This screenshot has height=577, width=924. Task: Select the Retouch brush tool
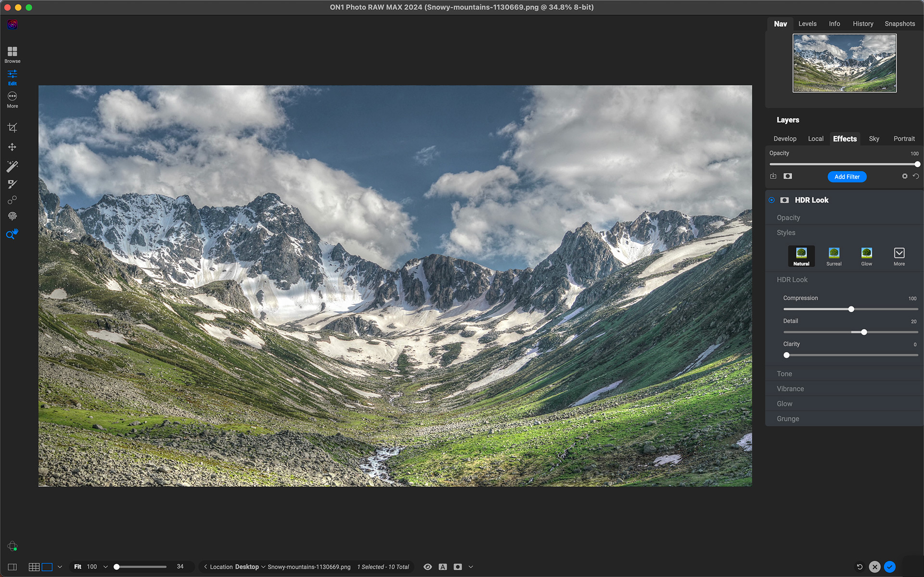click(12, 183)
